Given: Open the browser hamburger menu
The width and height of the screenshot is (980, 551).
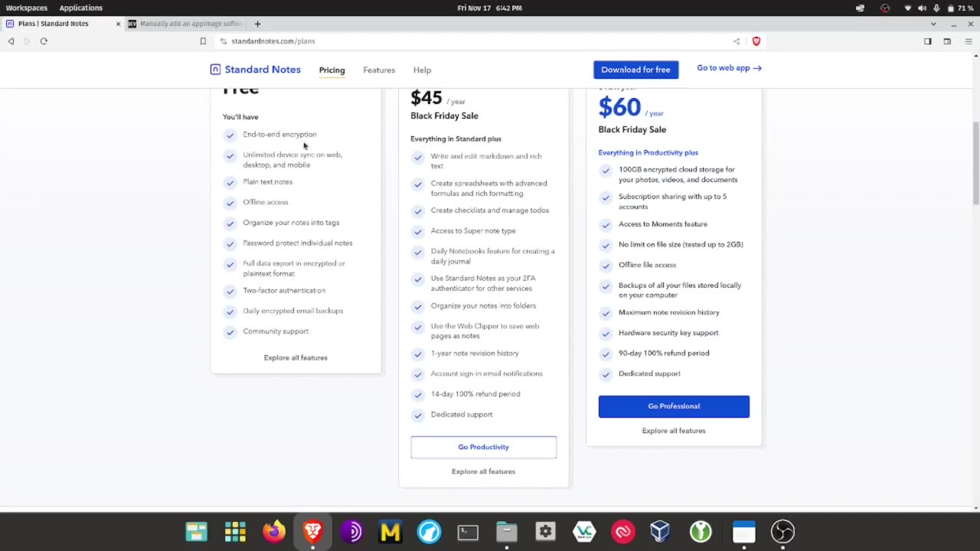Looking at the screenshot, I should click(x=969, y=41).
